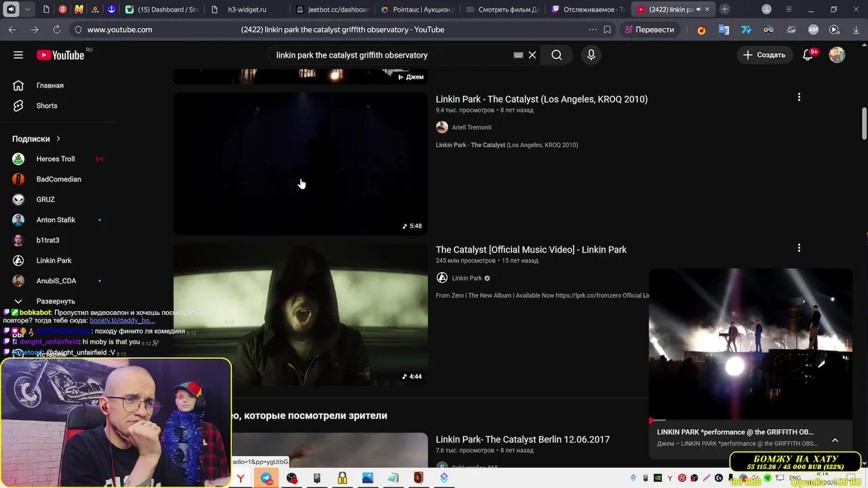
Task: Go to the YouTube home logo
Action: [60, 55]
